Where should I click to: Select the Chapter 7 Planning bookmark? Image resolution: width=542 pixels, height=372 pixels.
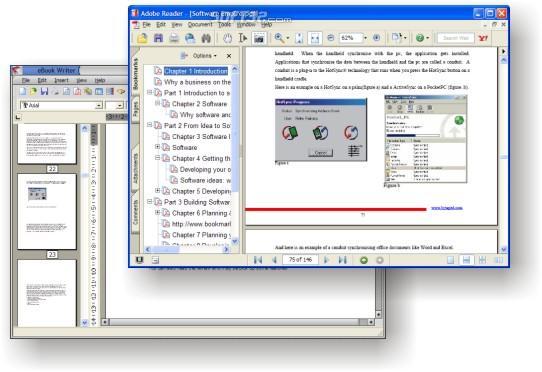pos(201,235)
